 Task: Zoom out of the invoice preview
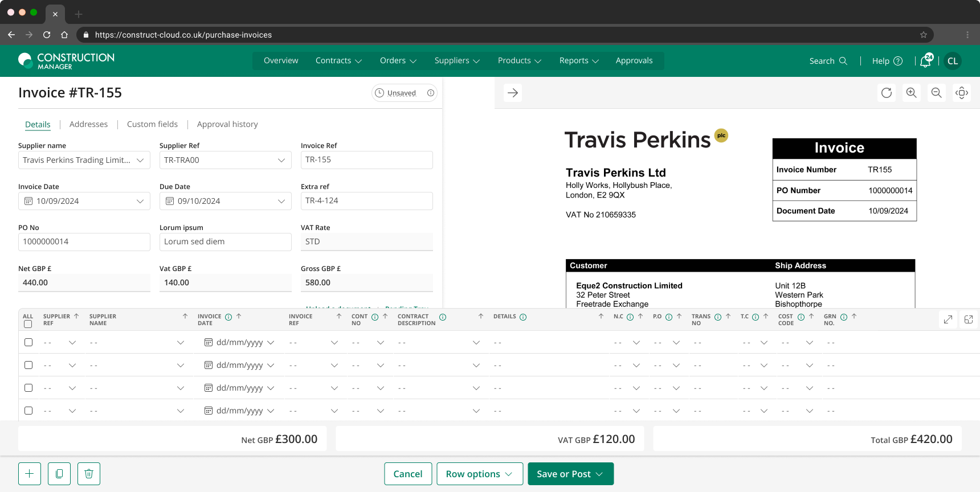coord(937,93)
